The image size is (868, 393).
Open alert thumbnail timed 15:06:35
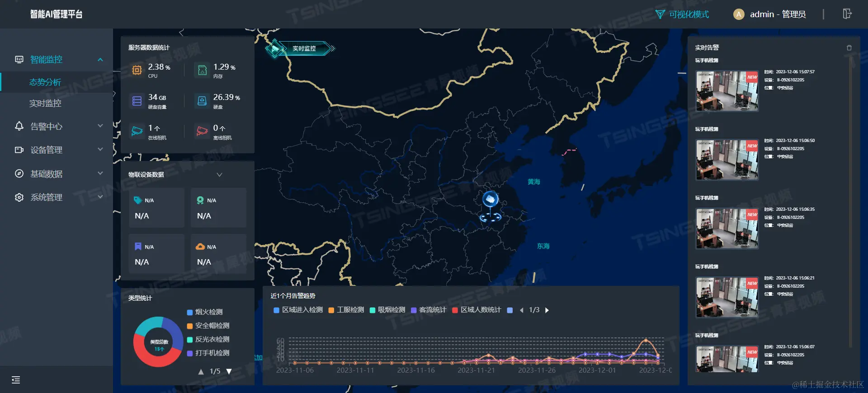[x=727, y=228]
